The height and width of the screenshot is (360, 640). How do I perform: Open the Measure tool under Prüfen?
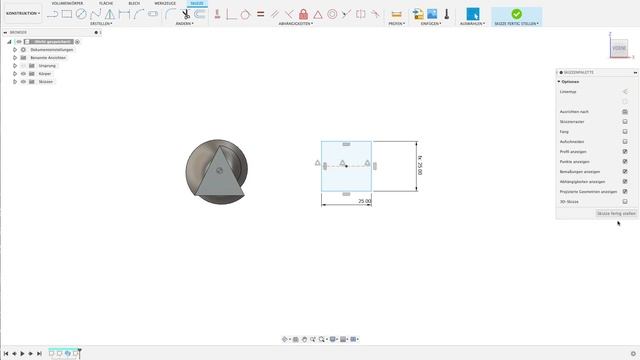point(396,14)
